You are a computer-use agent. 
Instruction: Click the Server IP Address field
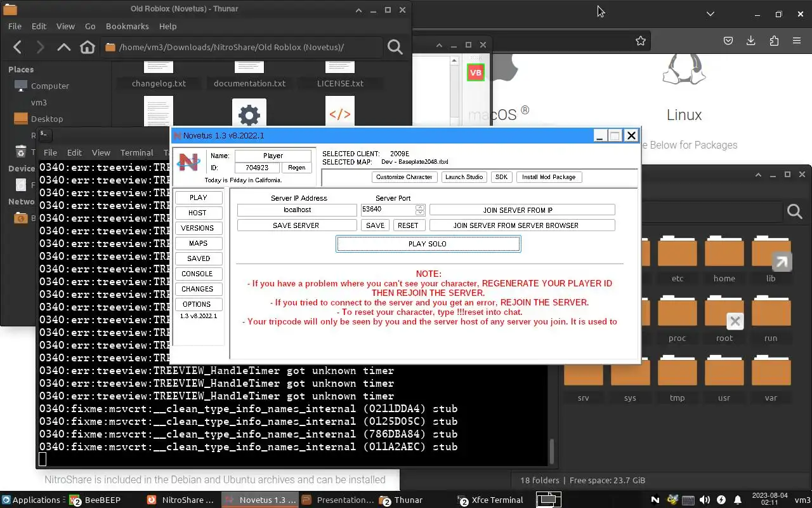[297, 210]
